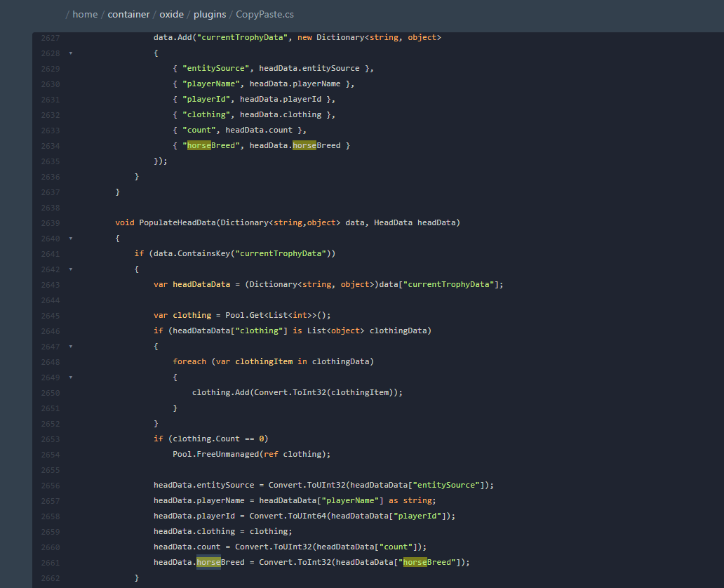Viewport: 724px width, 588px height.
Task: Open the plugins folder breadcrumb
Action: [x=209, y=14]
